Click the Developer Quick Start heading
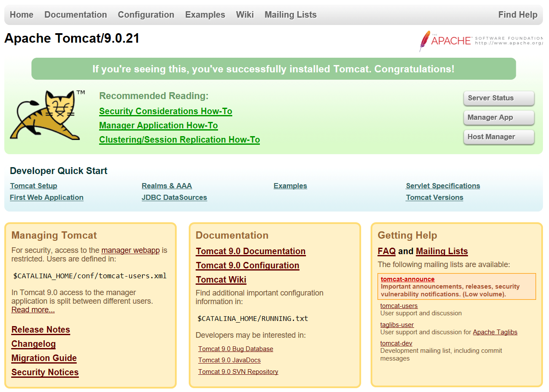This screenshot has height=392, width=549. pyautogui.click(x=59, y=171)
